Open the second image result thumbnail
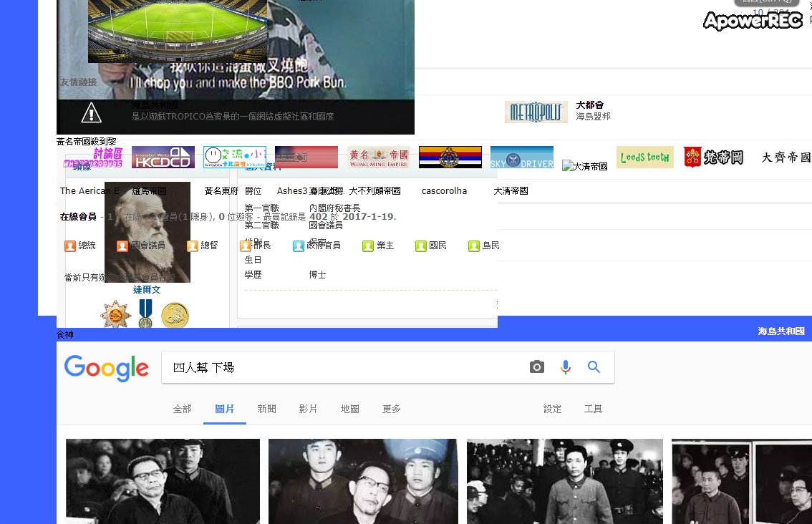 coord(363,482)
